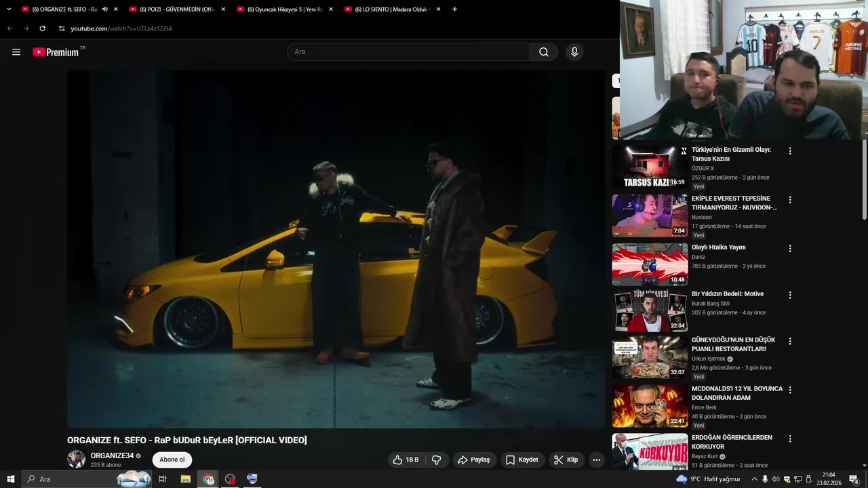
Task: Open ÖZGÜR X channel name
Action: pyautogui.click(x=703, y=168)
